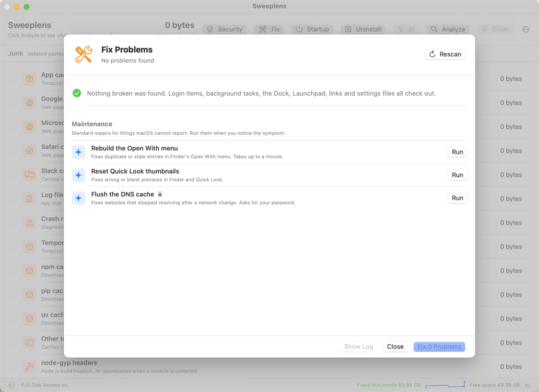Screen dimensions: 539x392
Task: Click the Clean toolbar button
Action: tap(495, 29)
